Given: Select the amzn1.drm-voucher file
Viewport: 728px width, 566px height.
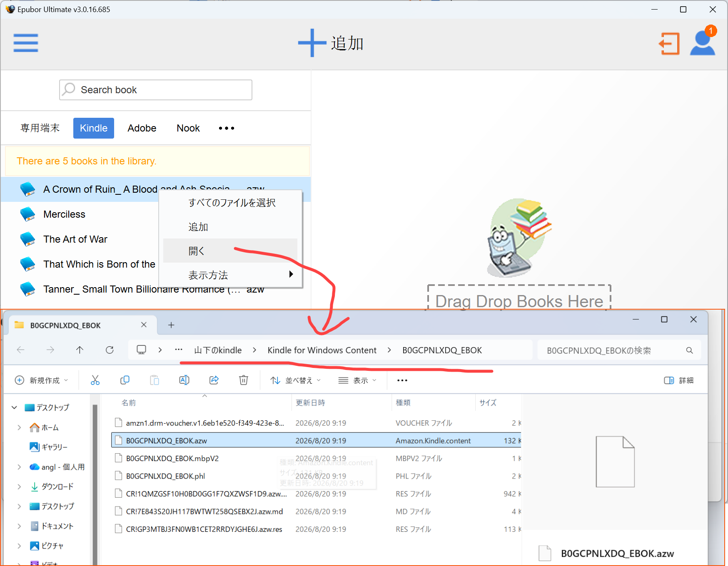Looking at the screenshot, I should click(x=317, y=423).
